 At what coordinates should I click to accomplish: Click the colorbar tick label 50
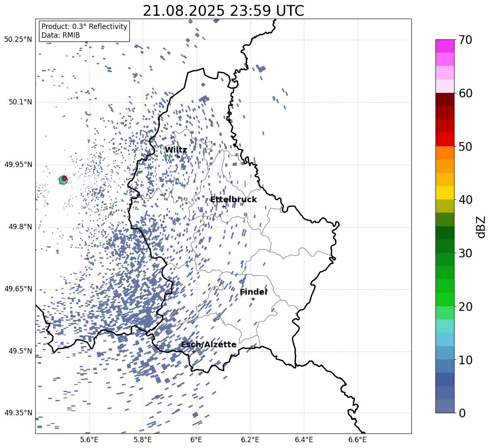click(466, 146)
